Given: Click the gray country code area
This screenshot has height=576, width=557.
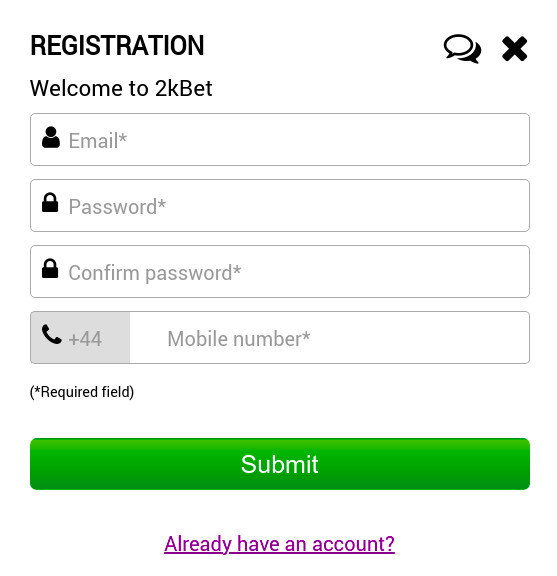Looking at the screenshot, I should 80,338.
